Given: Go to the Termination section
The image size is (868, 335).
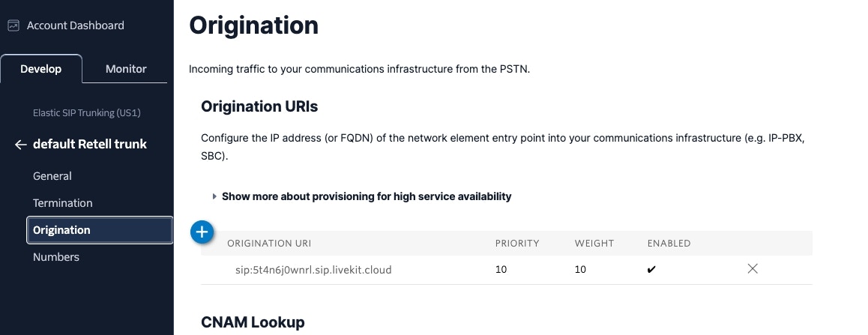Looking at the screenshot, I should tap(62, 203).
